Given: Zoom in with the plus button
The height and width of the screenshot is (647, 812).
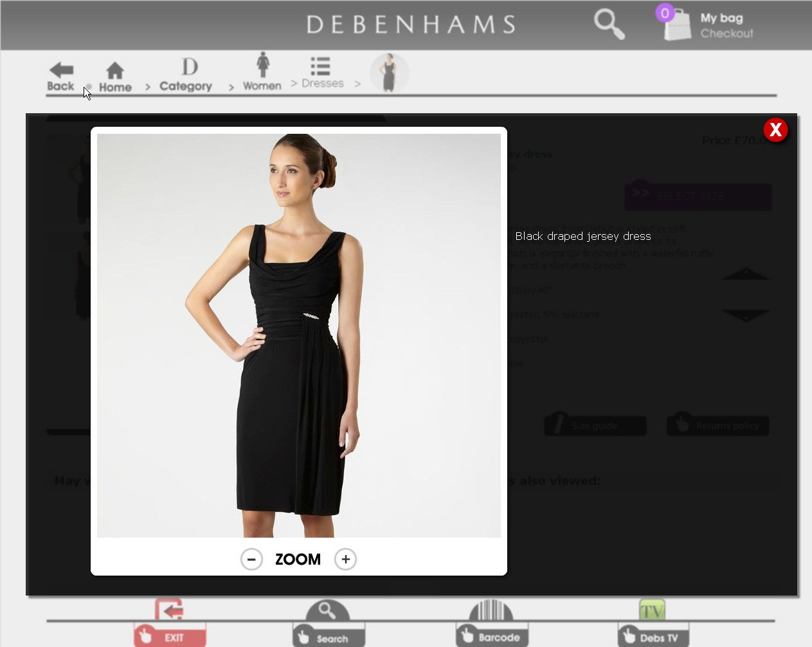Looking at the screenshot, I should tap(345, 559).
